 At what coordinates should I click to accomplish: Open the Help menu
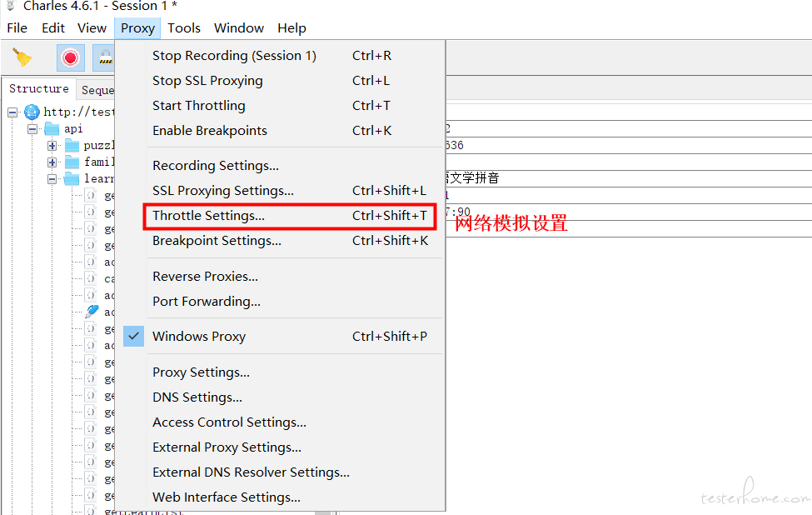(291, 28)
